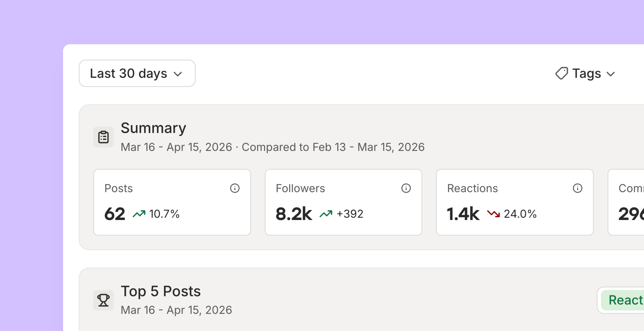Click the green upward trend arrow on Posts
The image size is (644, 331).
tap(139, 214)
